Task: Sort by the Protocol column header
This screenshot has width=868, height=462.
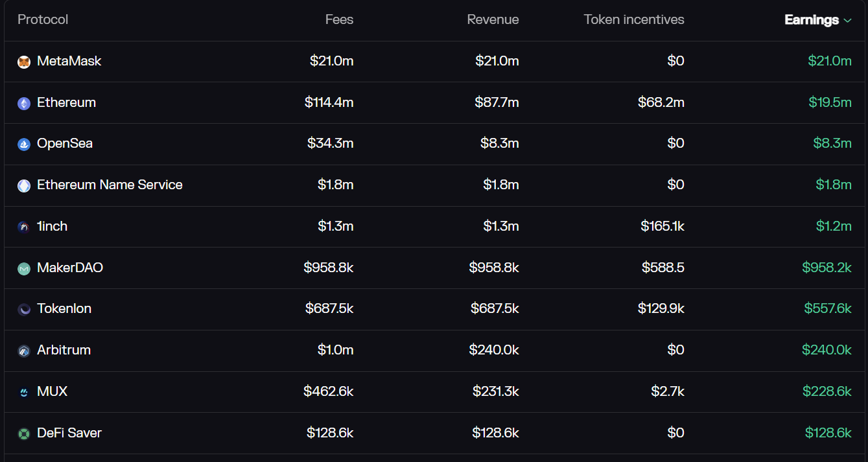Action: 43,20
